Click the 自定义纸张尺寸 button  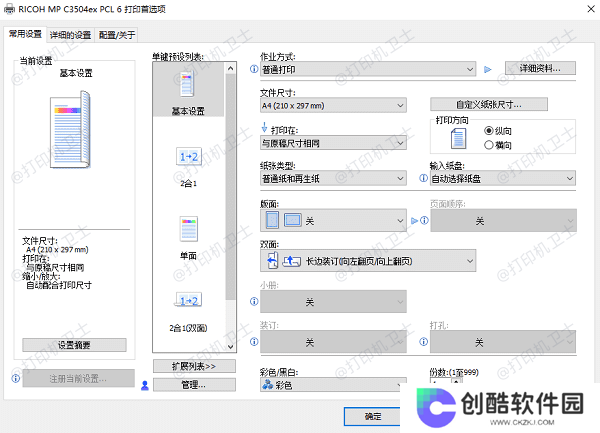(x=489, y=104)
